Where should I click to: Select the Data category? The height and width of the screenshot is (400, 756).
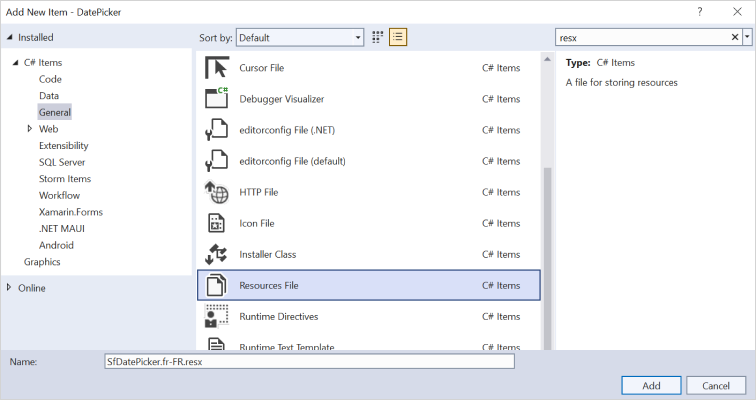pos(49,95)
